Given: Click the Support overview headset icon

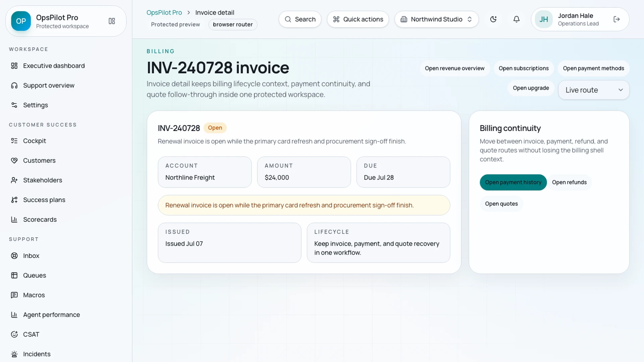Looking at the screenshot, I should (14, 85).
